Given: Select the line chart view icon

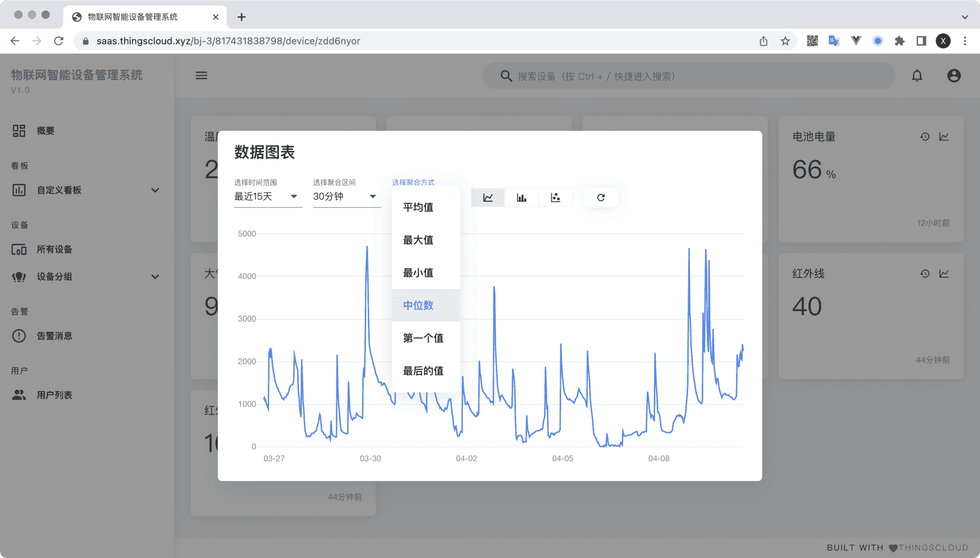Looking at the screenshot, I should [488, 197].
